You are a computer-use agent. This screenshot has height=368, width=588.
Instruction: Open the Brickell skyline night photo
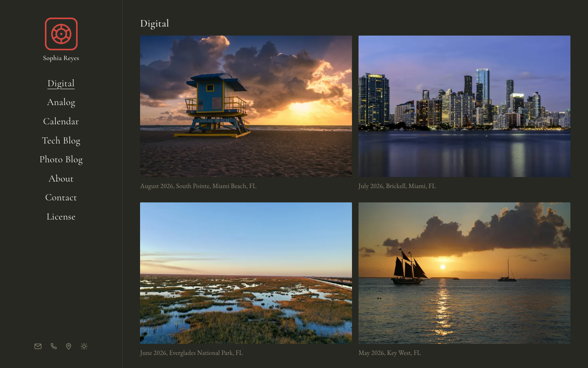pos(464,106)
